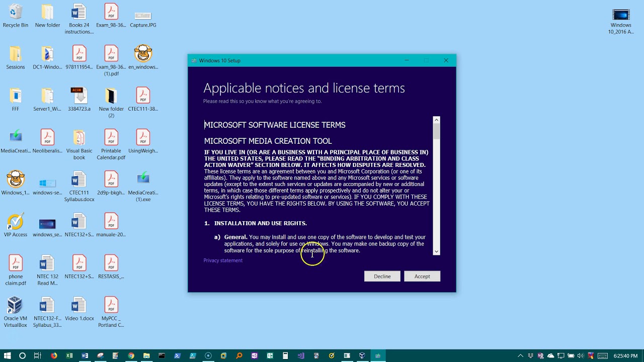Select the MediaCreati... (1).exe file
The image size is (644, 362).
(x=143, y=187)
